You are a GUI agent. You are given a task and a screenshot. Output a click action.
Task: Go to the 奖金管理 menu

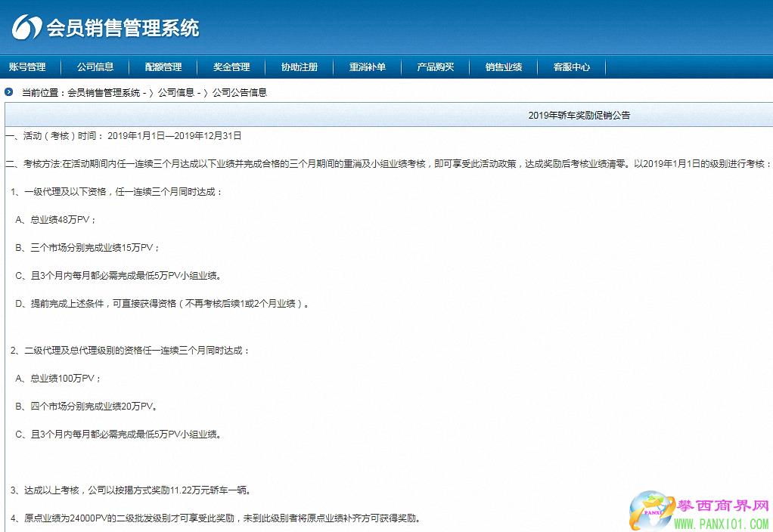231,67
